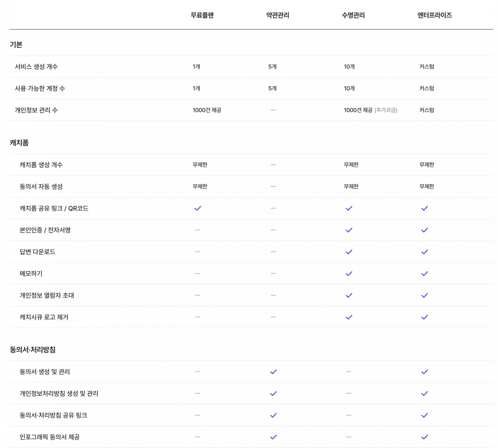
Task: Click dash for 개인정보 관리 수 under 약관관리
Action: click(273, 110)
